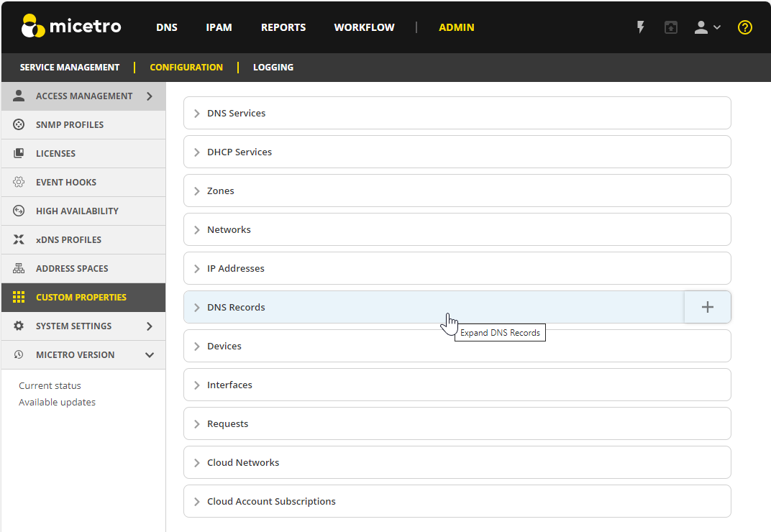Open the user account dropdown menu
771x532 pixels.
[x=706, y=27]
